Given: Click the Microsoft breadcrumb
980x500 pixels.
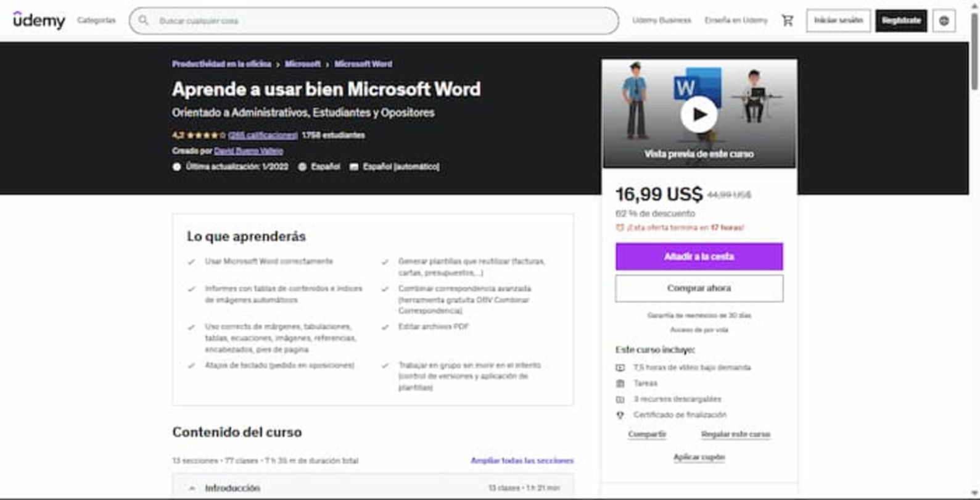Looking at the screenshot, I should 303,64.
